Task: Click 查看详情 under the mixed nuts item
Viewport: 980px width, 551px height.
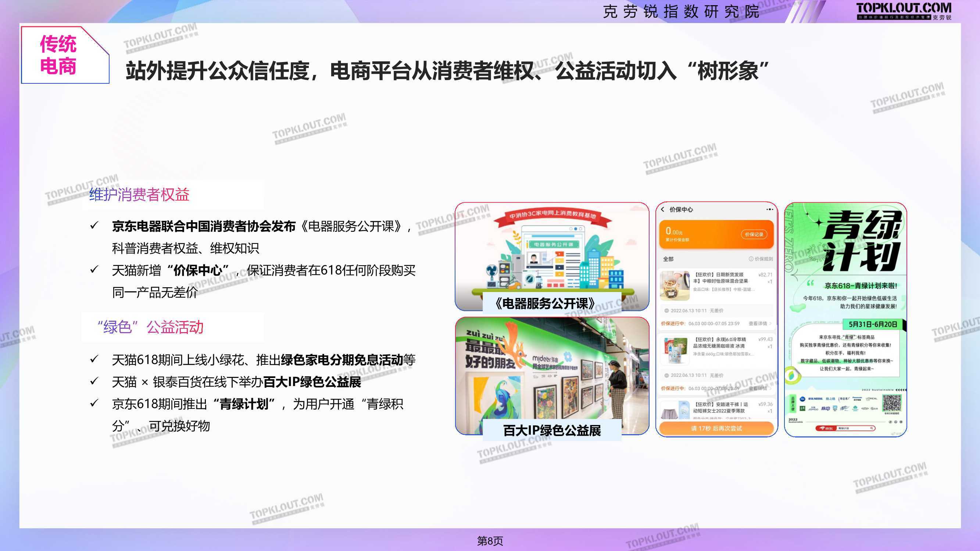Action: pyautogui.click(x=760, y=324)
